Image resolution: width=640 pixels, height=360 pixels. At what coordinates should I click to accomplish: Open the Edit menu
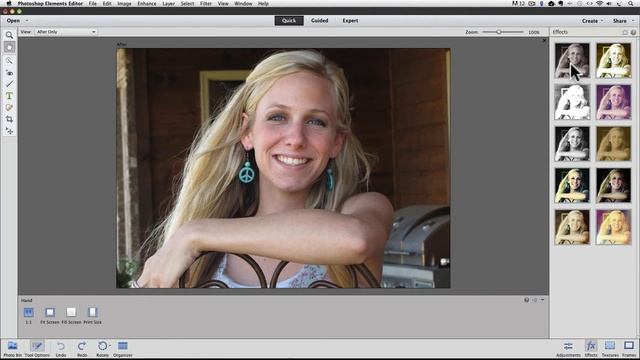107,3
